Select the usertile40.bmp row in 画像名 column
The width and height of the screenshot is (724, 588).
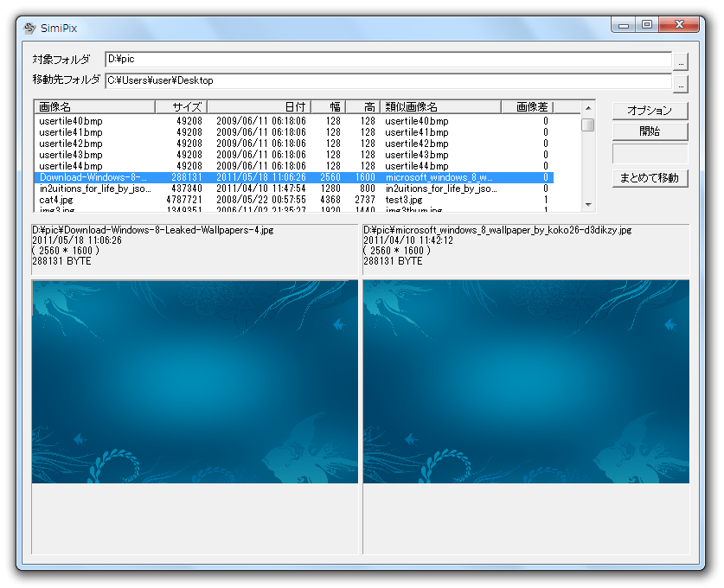point(71,121)
